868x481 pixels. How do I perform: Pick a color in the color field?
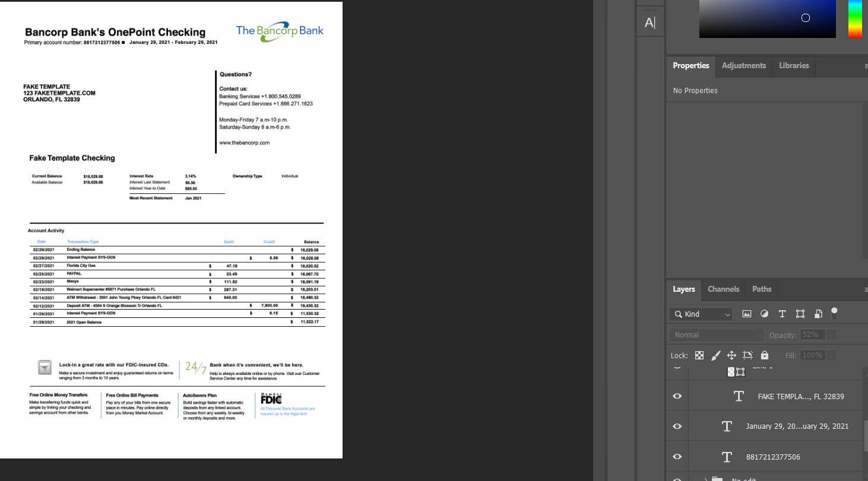[767, 18]
